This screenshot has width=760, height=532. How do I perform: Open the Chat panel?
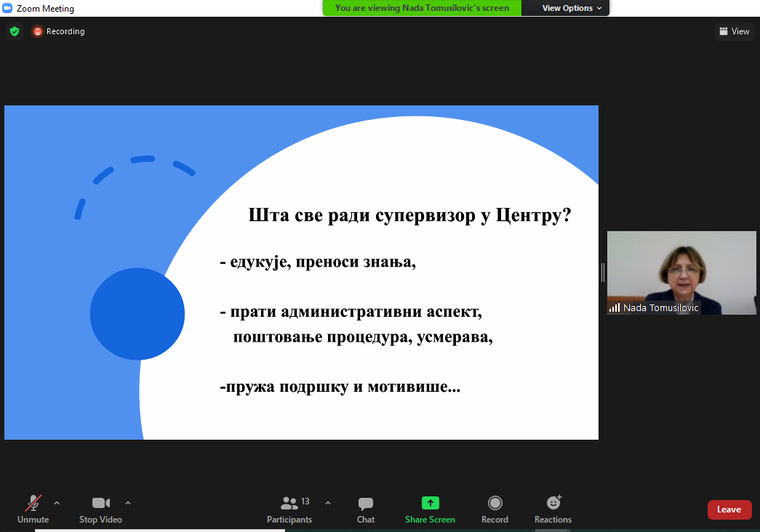click(366, 509)
